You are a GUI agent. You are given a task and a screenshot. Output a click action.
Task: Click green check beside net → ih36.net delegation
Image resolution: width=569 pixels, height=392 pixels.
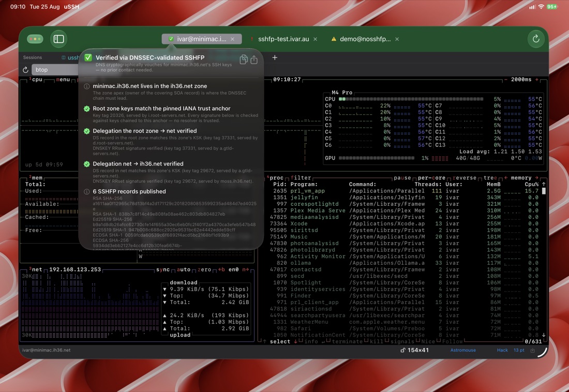(87, 164)
